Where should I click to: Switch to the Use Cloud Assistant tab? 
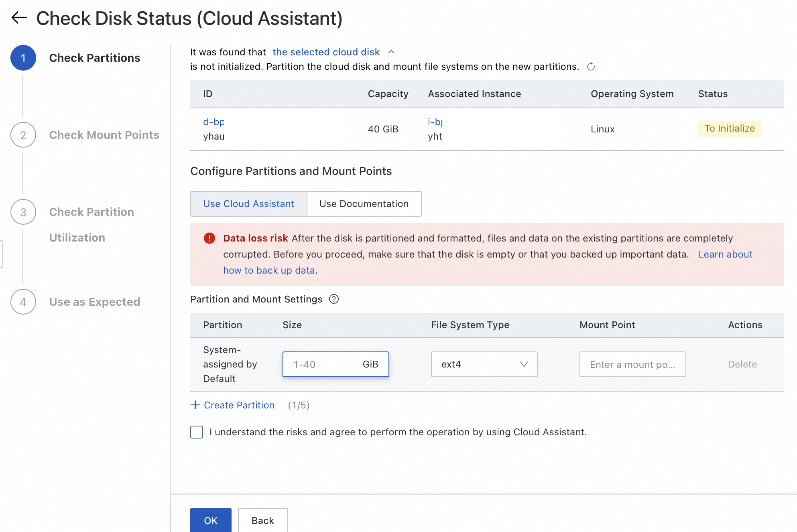pos(249,204)
